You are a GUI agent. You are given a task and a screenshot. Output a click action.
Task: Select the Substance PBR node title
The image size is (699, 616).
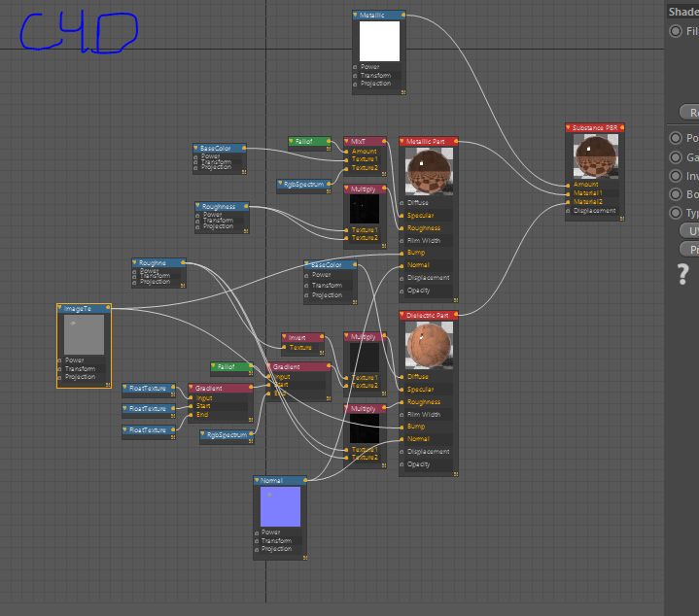click(595, 128)
